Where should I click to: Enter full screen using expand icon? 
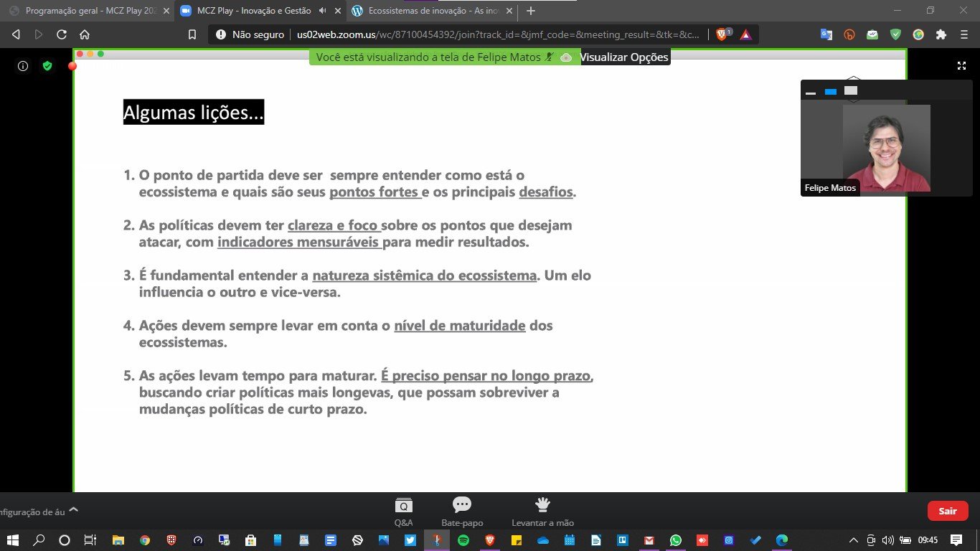click(961, 66)
